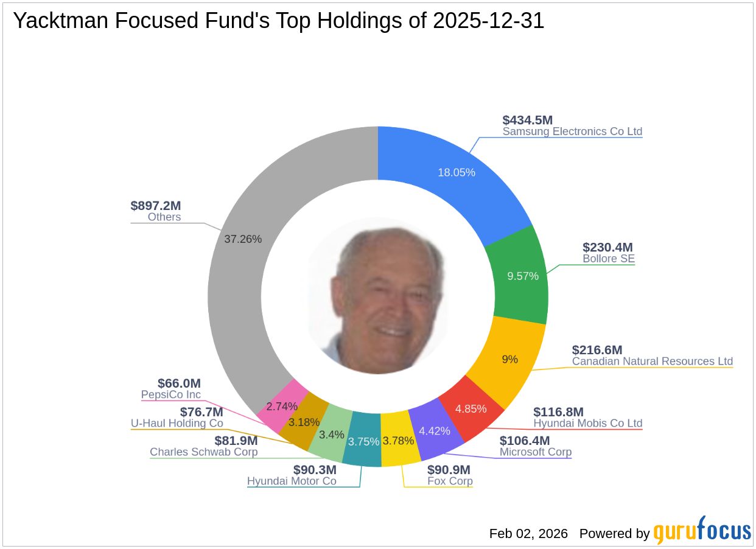Click the PepsiCo Inc label
Viewport: 756px width, 549px height.
click(171, 395)
